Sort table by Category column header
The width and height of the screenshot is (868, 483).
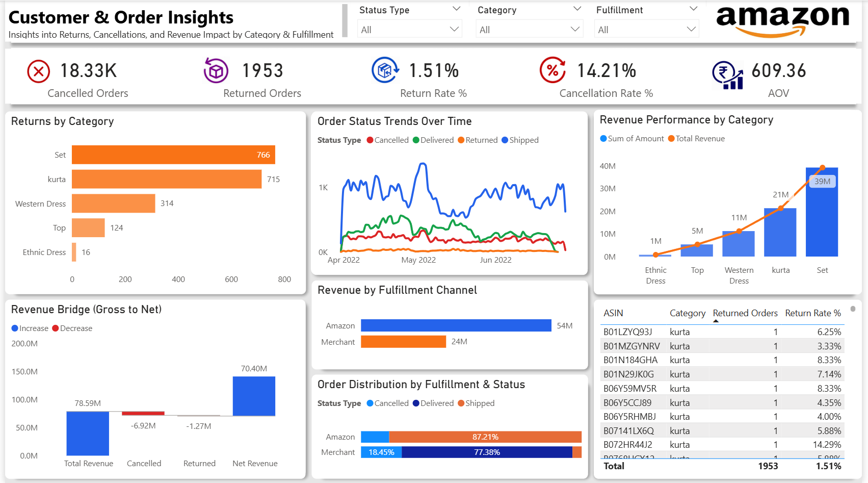click(688, 313)
